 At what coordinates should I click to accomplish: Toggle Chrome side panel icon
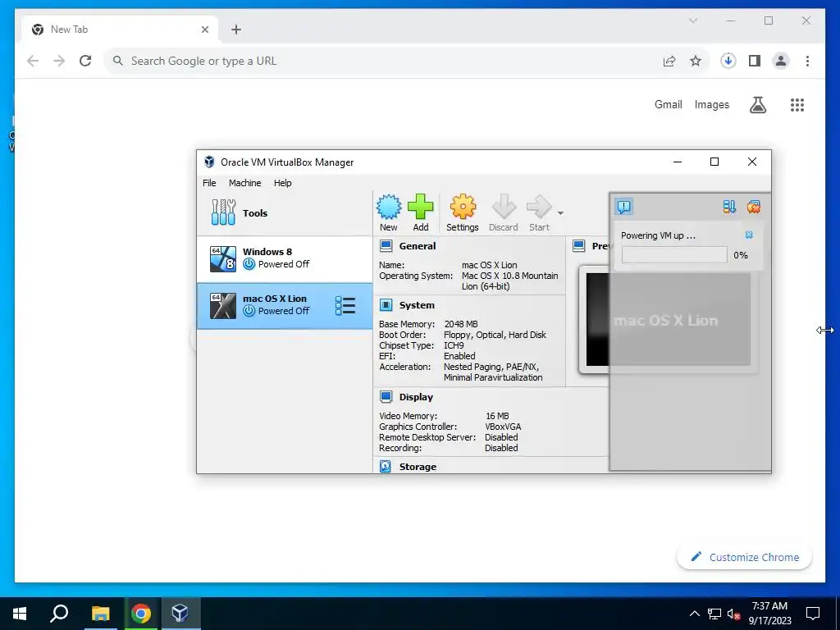755,61
